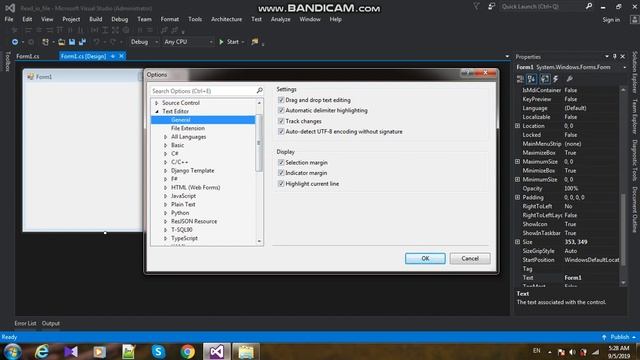Click the Windows Start orb
This screenshot has width=640, height=360.
click(12, 352)
